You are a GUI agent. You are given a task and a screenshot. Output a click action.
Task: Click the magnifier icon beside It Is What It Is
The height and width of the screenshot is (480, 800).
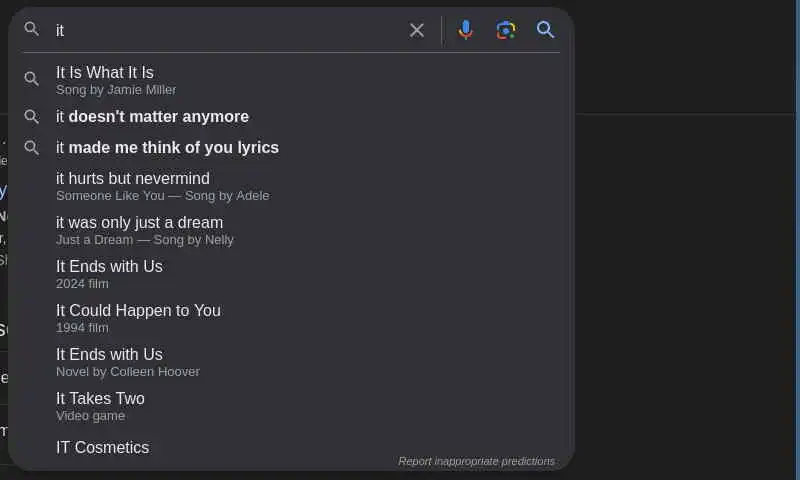point(32,79)
